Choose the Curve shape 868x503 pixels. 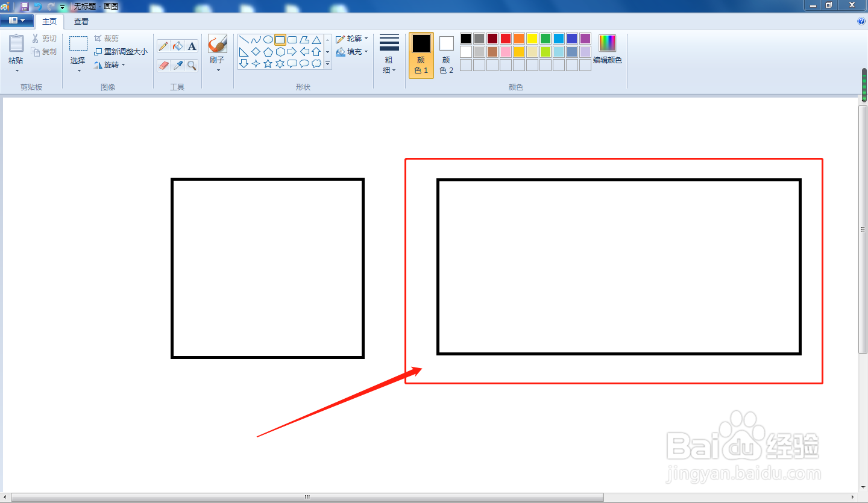[x=256, y=40]
